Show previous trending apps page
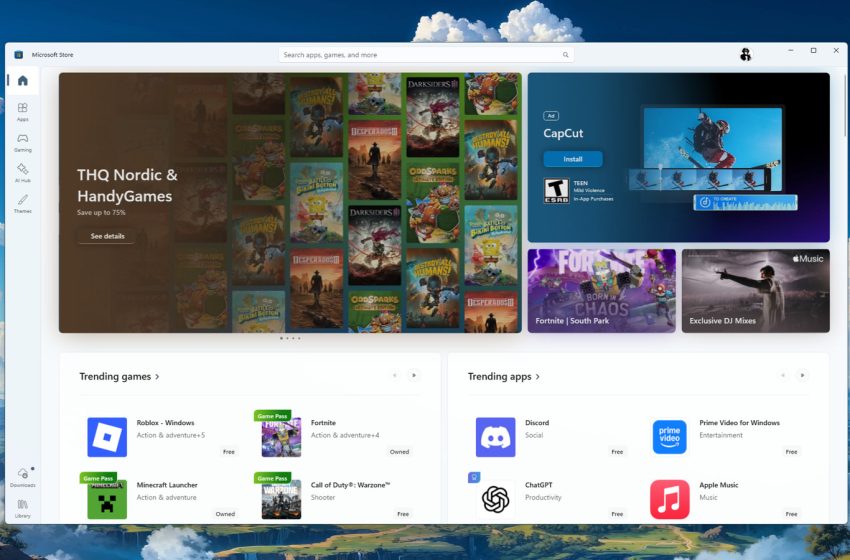This screenshot has width=850, height=560. pos(783,375)
